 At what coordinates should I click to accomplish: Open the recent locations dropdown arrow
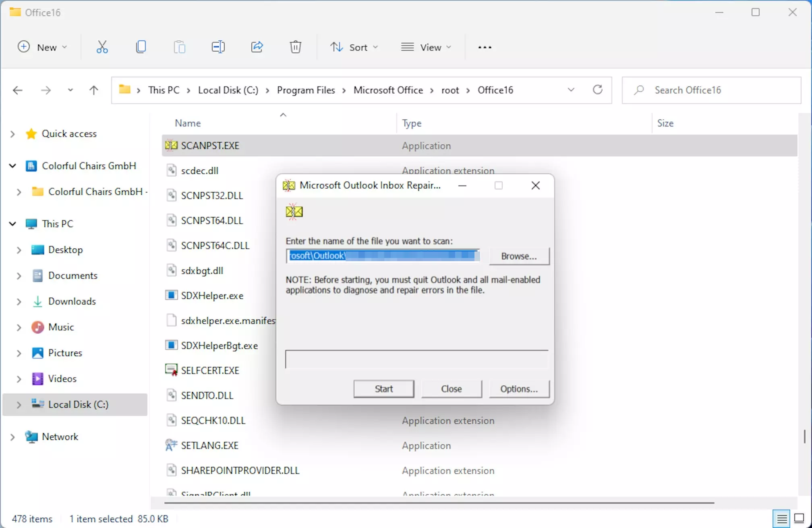(x=70, y=90)
